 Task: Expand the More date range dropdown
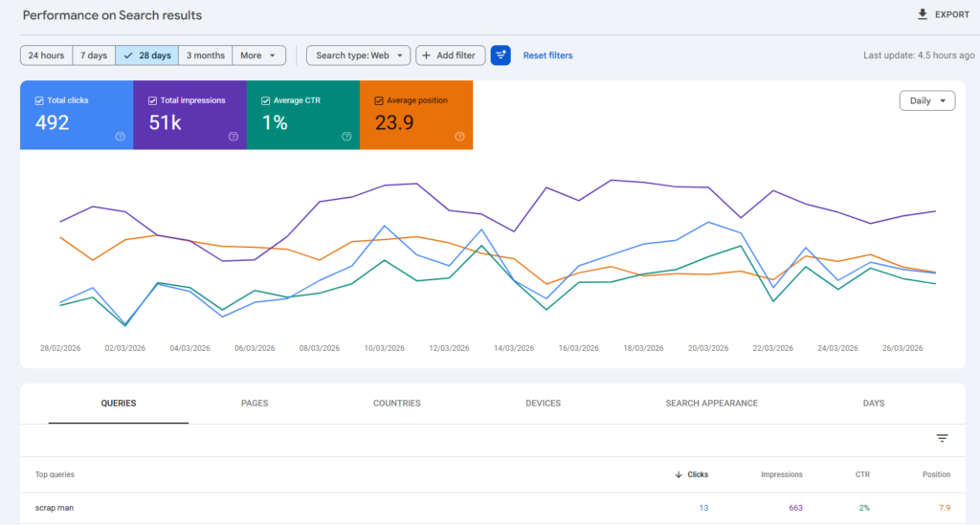tap(258, 55)
